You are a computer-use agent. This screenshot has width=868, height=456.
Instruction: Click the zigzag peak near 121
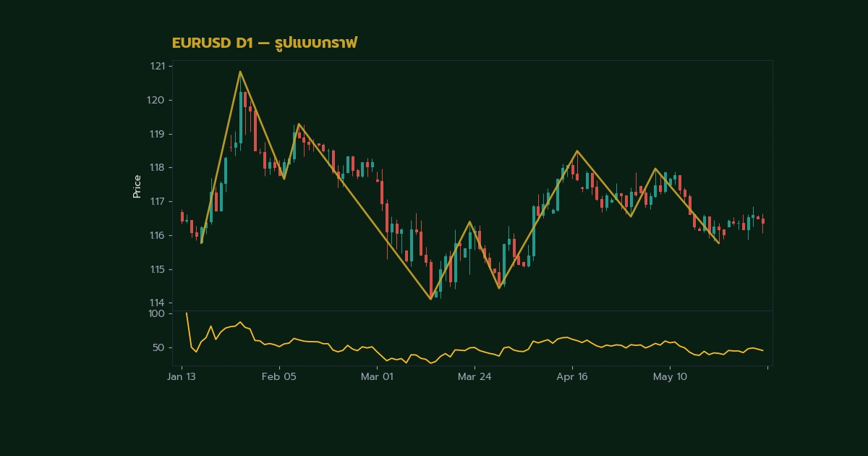click(239, 71)
